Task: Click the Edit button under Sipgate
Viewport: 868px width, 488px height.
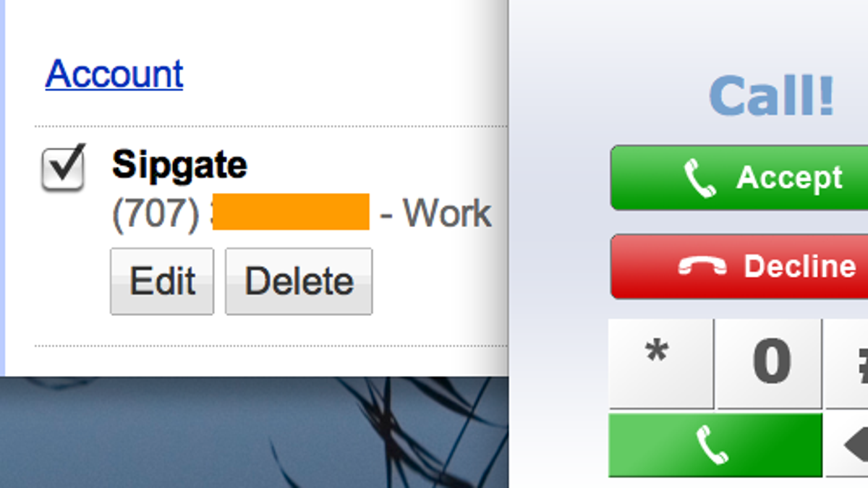Action: tap(162, 281)
